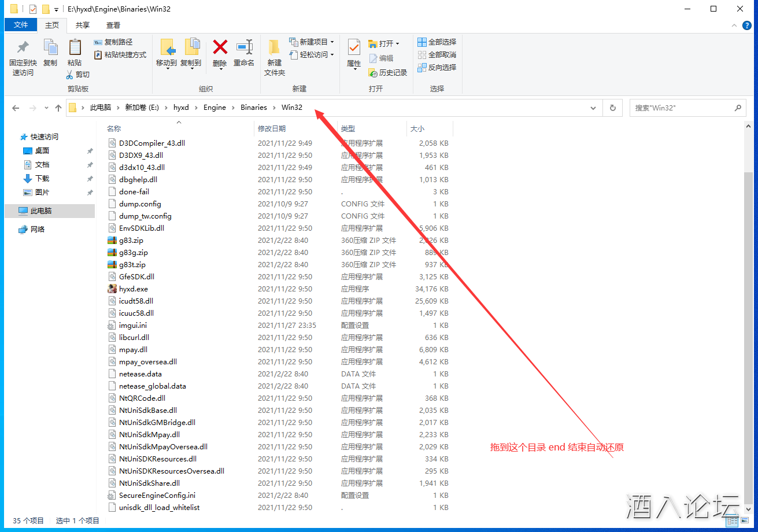
Task: Switch to the 查看 ribbon tab
Action: (113, 25)
